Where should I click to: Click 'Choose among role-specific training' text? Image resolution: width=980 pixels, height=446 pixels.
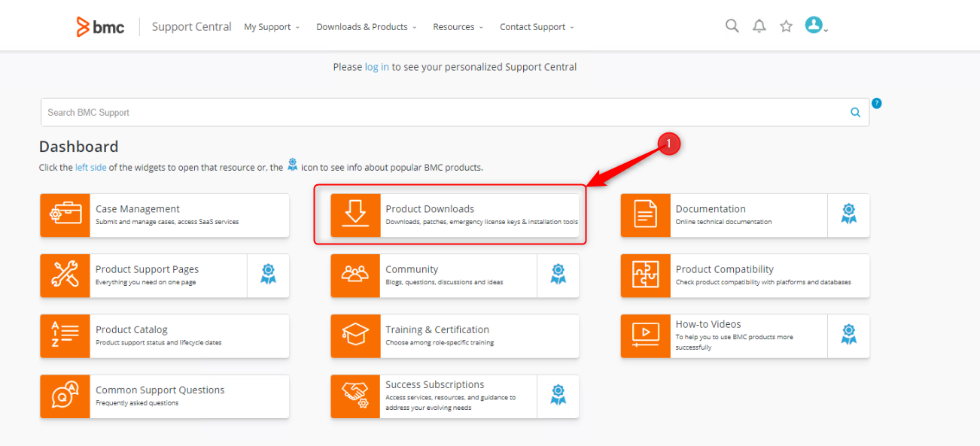click(440, 342)
